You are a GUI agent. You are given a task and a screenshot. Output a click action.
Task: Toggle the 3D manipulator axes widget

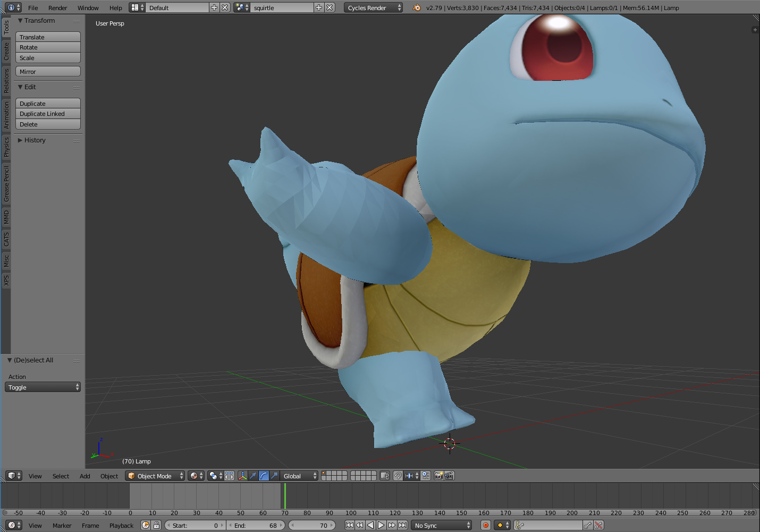242,476
